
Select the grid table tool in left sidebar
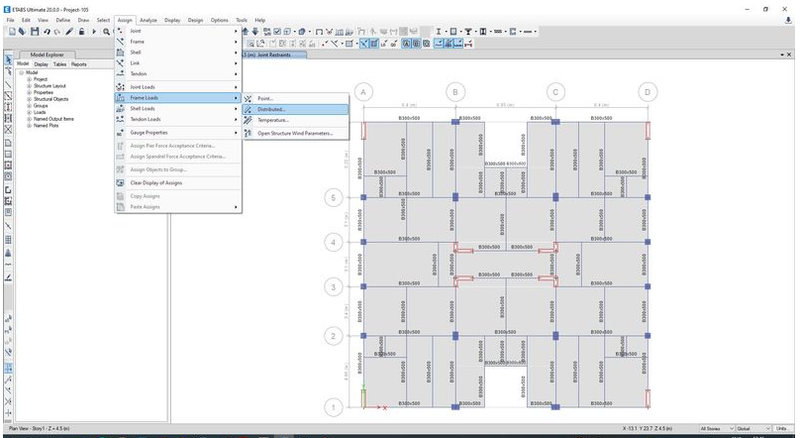coord(8,239)
